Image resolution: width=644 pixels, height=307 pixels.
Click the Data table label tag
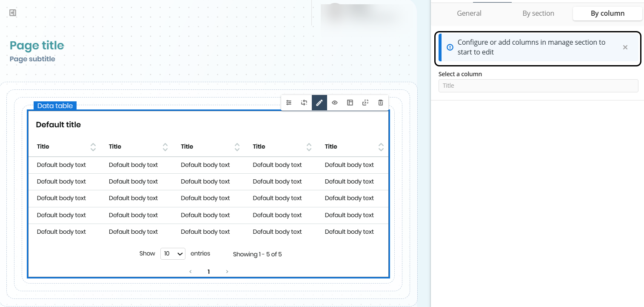(x=55, y=106)
